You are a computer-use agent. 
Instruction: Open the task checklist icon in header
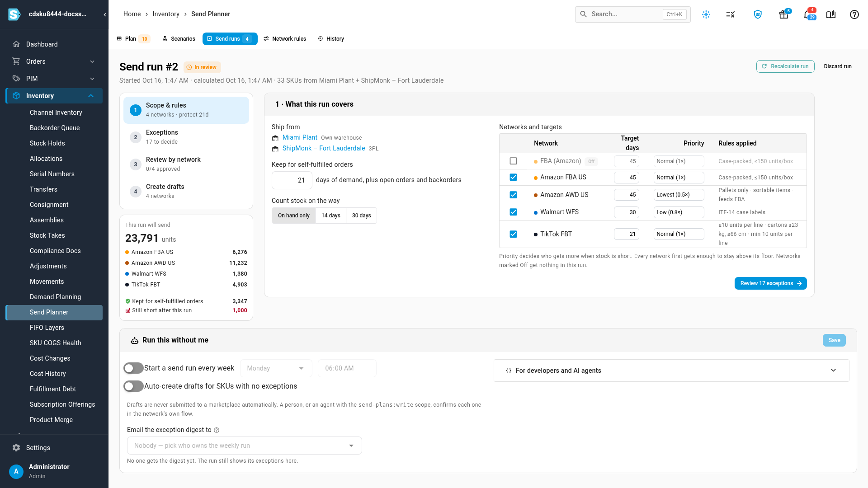[731, 14]
